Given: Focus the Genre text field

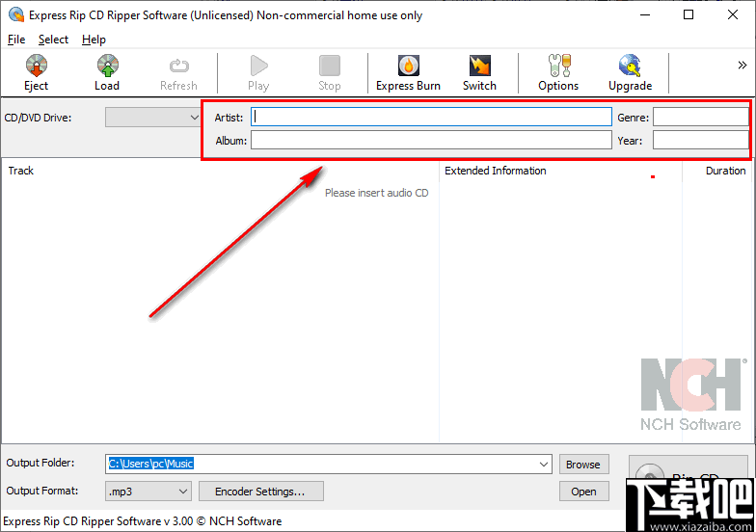Looking at the screenshot, I should 700,118.
